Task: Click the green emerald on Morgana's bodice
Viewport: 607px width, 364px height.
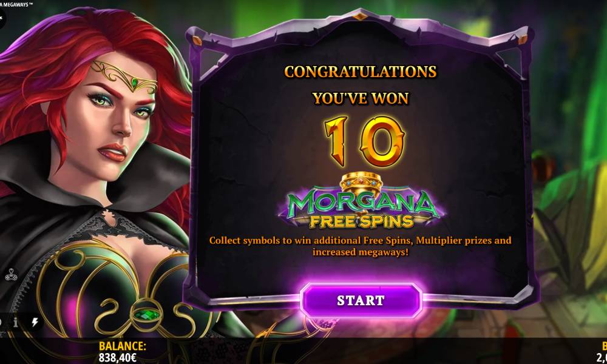Action: click(x=147, y=314)
